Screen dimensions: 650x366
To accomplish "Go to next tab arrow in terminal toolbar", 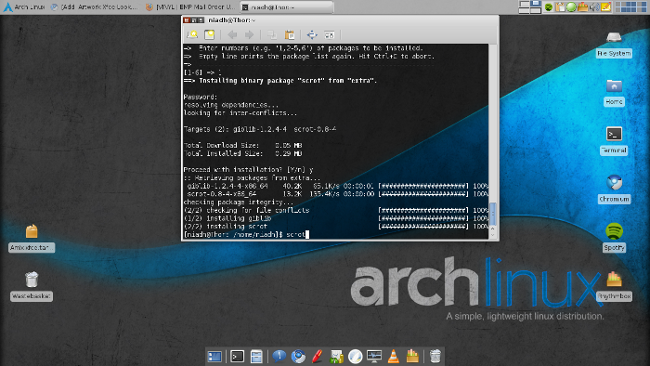I will pyautogui.click(x=249, y=35).
